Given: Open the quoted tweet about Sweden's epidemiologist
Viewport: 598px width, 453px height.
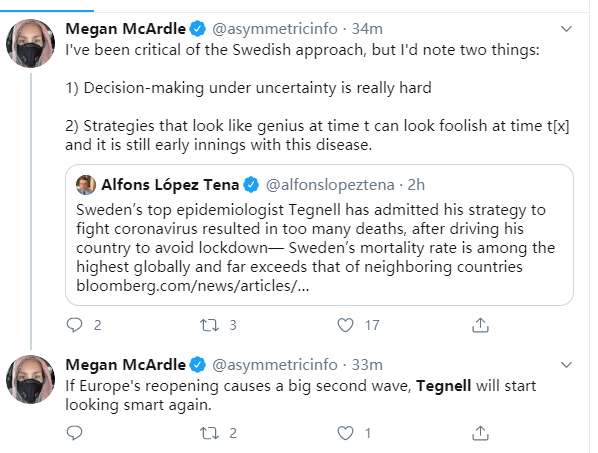Looking at the screenshot, I should (319, 235).
